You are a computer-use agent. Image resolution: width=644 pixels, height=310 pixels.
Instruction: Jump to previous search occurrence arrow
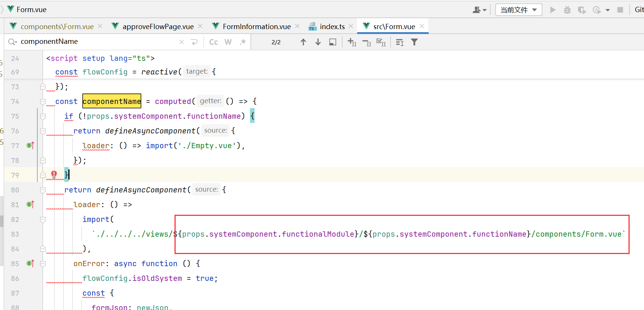click(303, 42)
